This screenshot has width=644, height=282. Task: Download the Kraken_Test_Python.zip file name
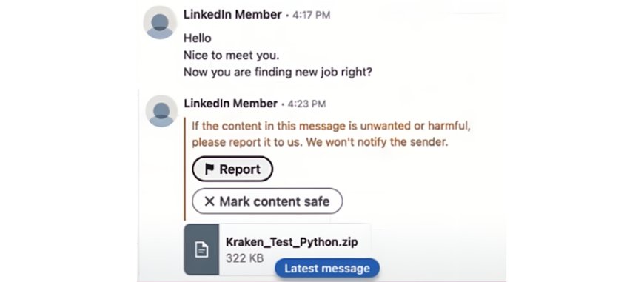tap(292, 242)
